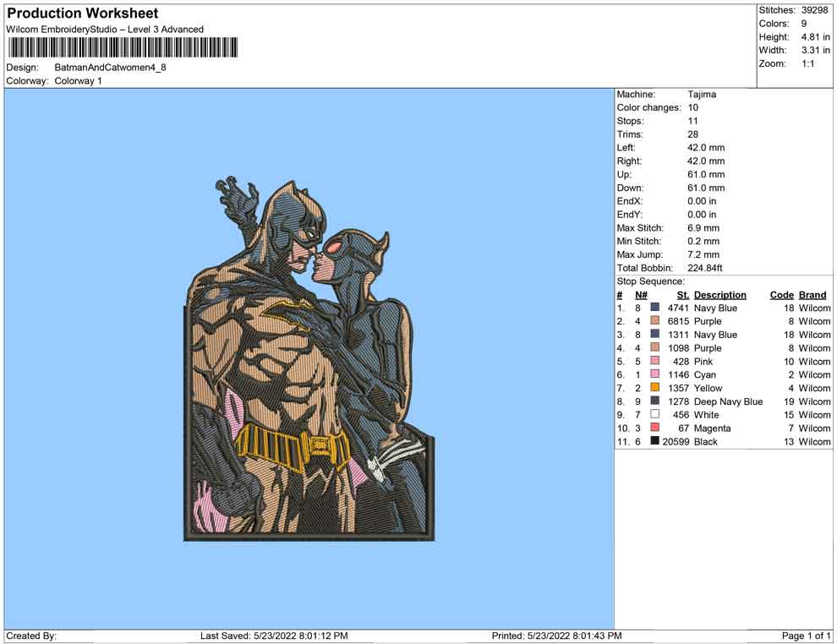Click the Description column header

[719, 295]
